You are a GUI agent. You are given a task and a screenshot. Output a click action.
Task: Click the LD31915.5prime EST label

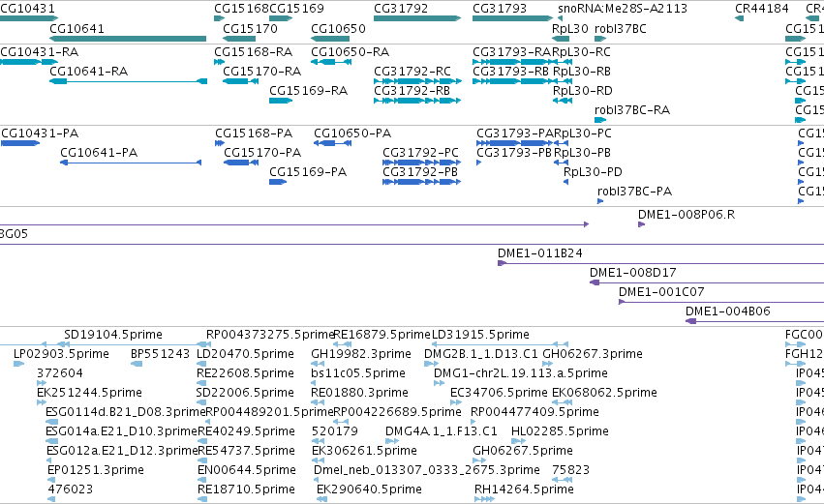click(x=480, y=334)
